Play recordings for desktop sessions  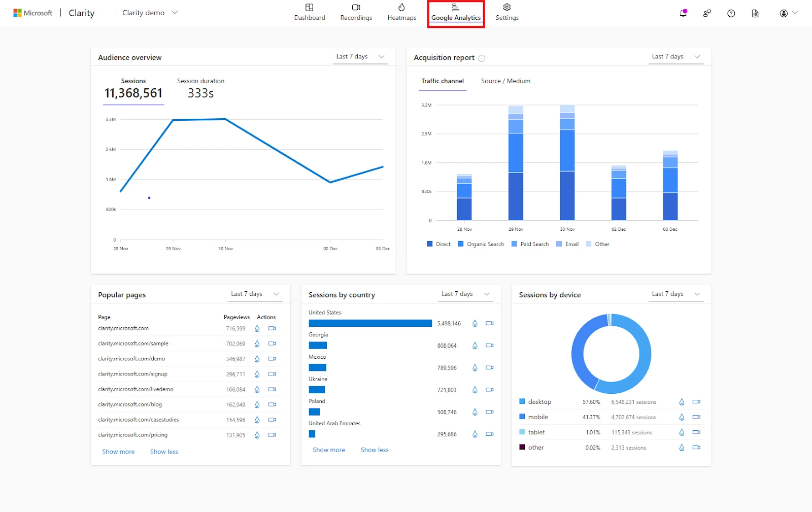click(x=696, y=401)
